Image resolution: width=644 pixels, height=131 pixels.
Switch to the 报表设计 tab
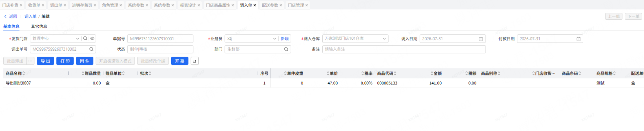click(x=188, y=5)
